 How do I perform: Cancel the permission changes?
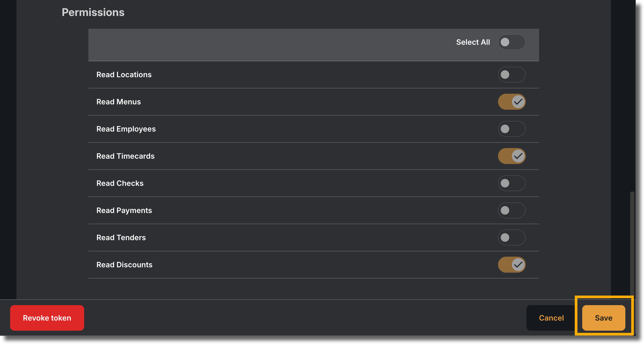coord(551,318)
